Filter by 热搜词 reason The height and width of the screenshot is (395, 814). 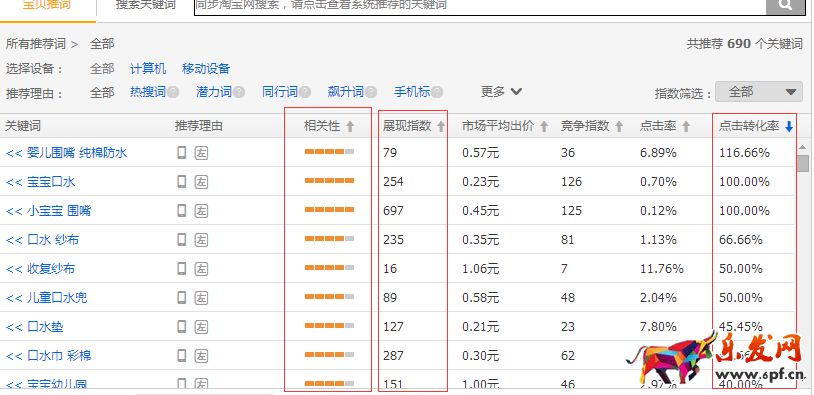point(147,92)
